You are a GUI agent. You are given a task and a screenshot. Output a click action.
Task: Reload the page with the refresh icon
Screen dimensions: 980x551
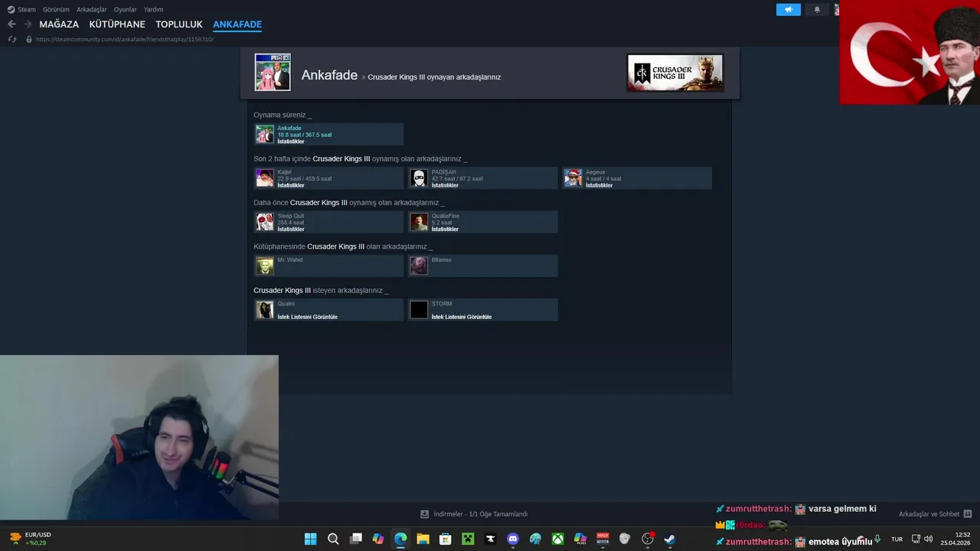(12, 39)
